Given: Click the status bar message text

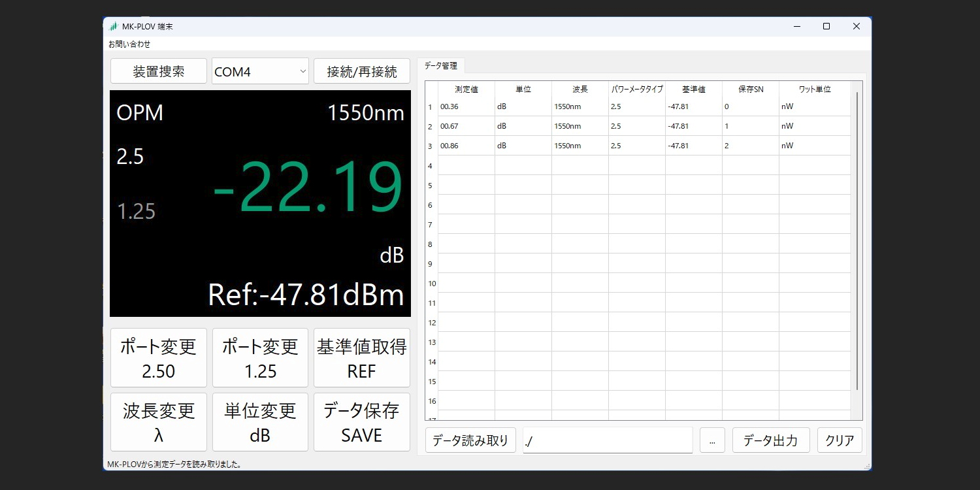Looking at the screenshot, I should [x=174, y=465].
